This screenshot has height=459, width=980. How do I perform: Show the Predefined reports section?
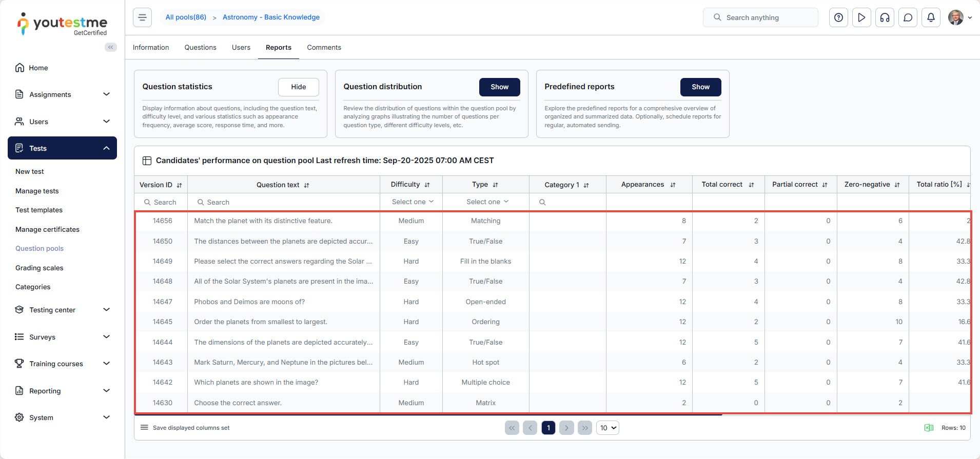click(x=700, y=87)
